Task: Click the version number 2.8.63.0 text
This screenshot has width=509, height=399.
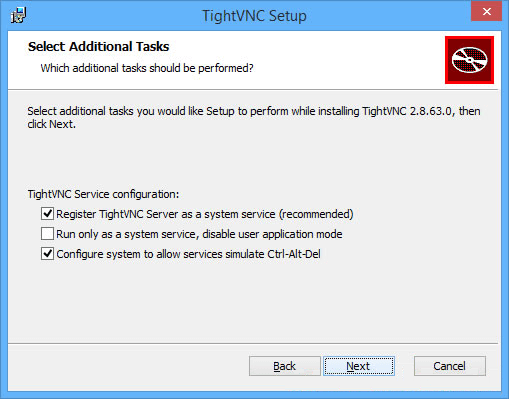Action: point(432,111)
